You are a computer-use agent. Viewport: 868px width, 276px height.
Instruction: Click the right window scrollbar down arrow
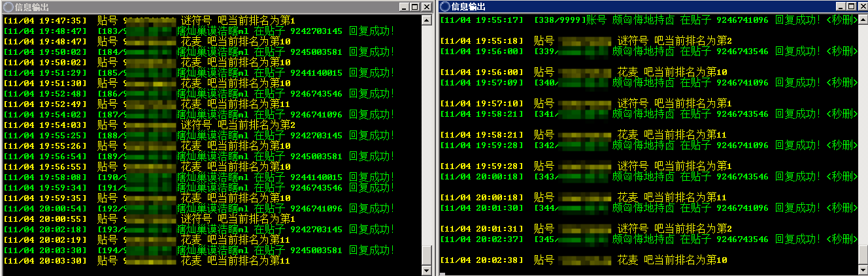(x=862, y=270)
